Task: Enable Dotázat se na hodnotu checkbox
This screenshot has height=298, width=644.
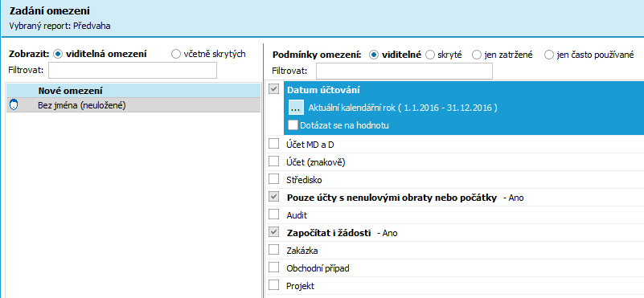Action: coord(293,125)
